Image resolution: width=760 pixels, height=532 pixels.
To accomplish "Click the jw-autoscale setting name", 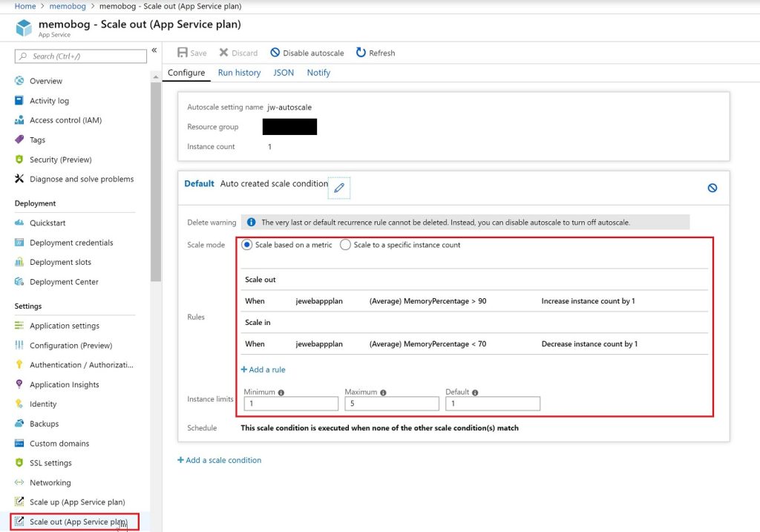I will coord(289,107).
